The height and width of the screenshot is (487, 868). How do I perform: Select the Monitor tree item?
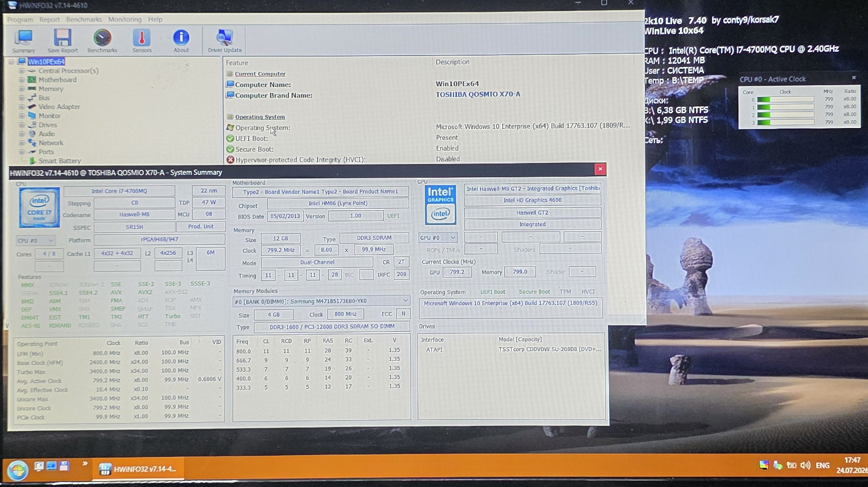pyautogui.click(x=50, y=116)
